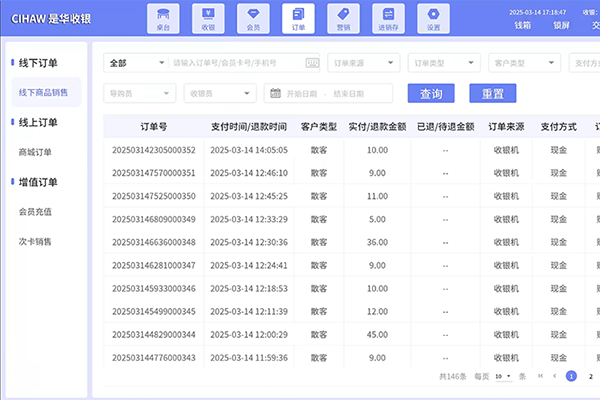Select 商城订单 in the sidebar
Screen dimensions: 600x400
(35, 152)
